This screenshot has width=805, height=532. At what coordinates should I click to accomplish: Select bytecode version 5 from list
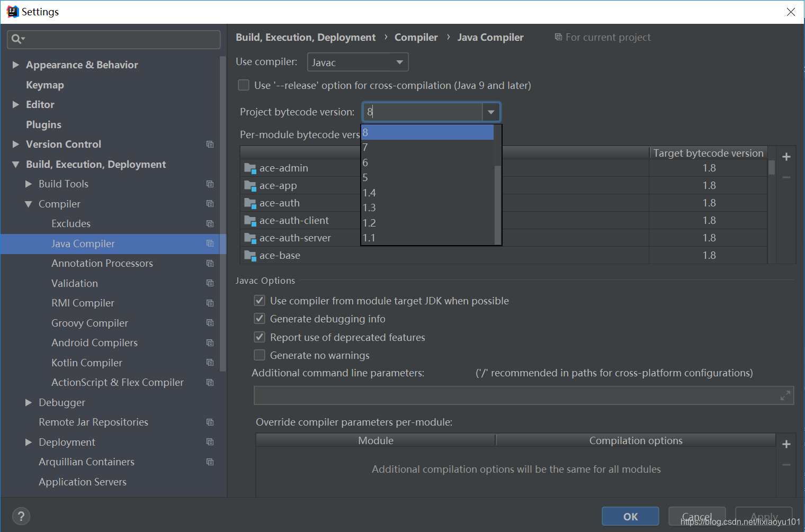427,178
